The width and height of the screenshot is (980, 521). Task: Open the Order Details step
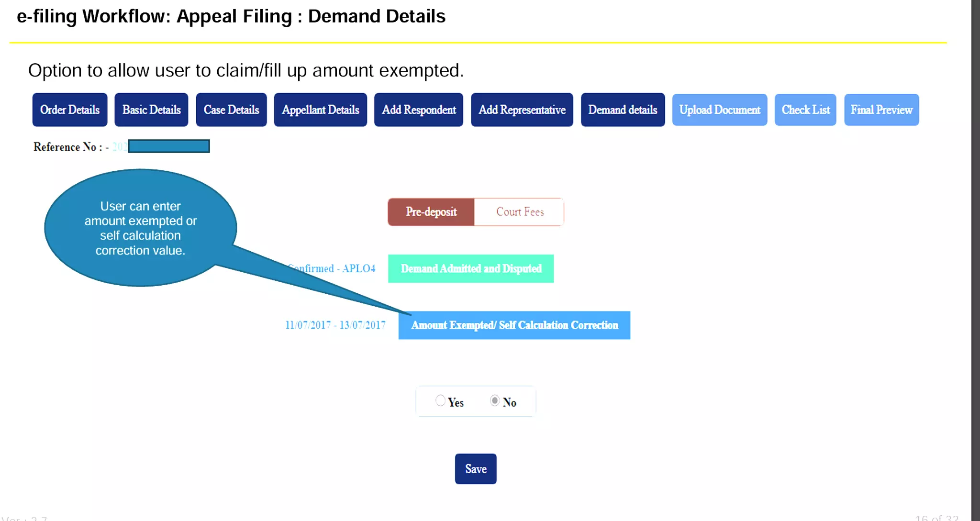point(70,110)
